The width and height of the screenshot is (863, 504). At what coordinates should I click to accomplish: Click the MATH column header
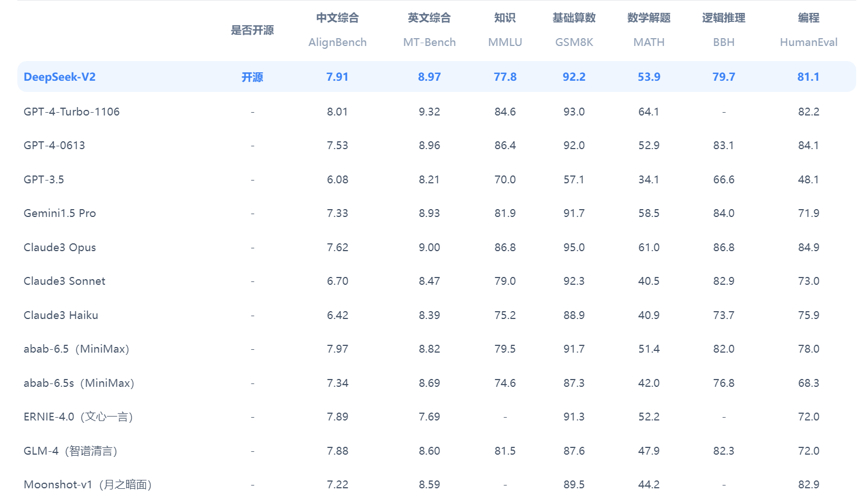pos(649,42)
